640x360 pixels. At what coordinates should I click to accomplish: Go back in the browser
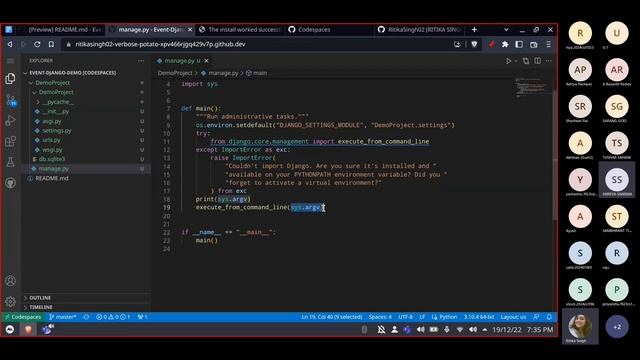click(x=10, y=44)
